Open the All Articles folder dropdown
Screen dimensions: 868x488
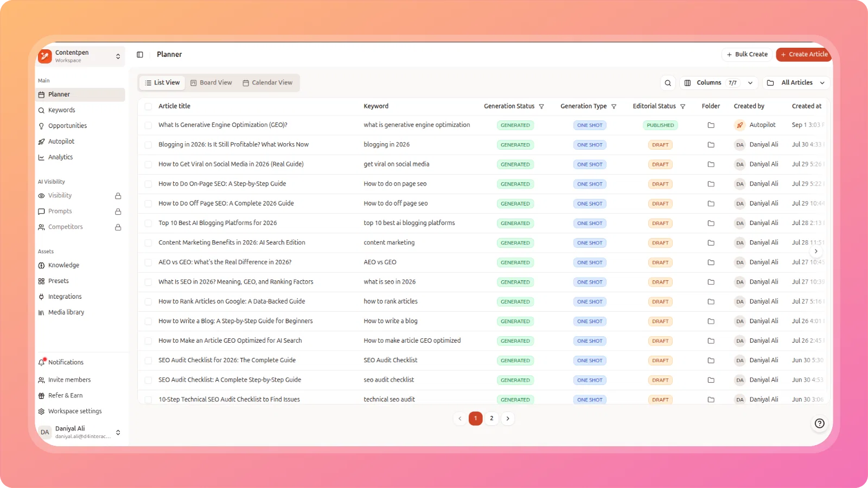tap(796, 83)
